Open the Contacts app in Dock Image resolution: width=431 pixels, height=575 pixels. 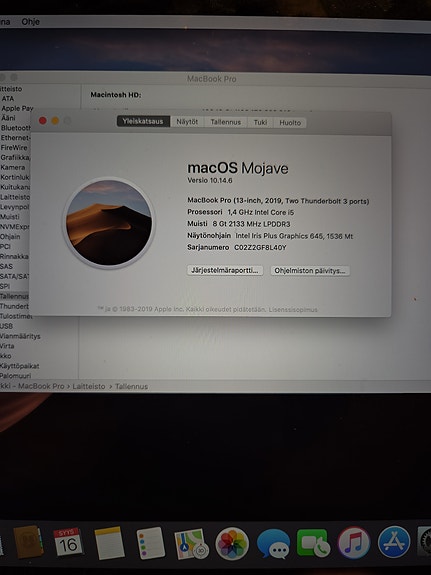pos(28,542)
